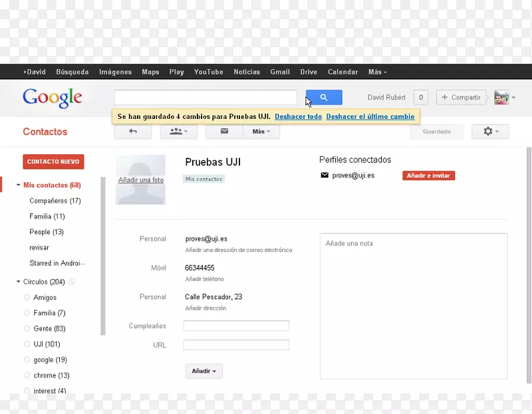Click the Contactos heading

pos(45,132)
